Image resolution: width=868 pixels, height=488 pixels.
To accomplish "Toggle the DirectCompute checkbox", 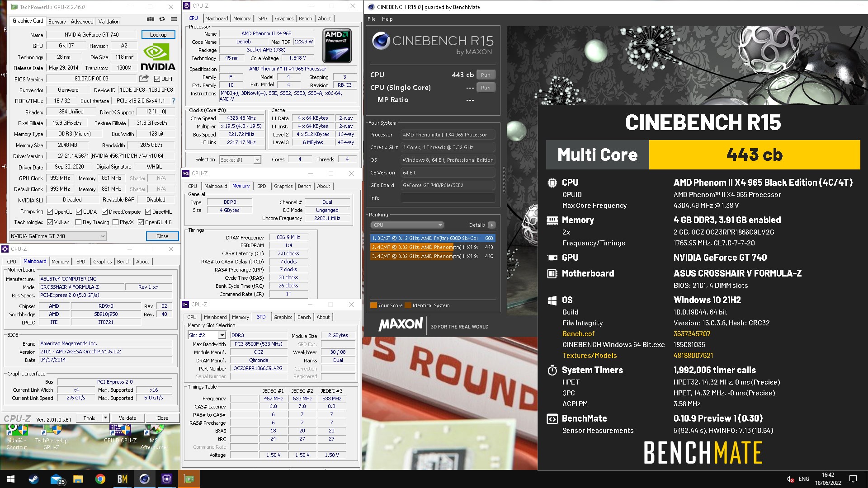I will (x=104, y=212).
